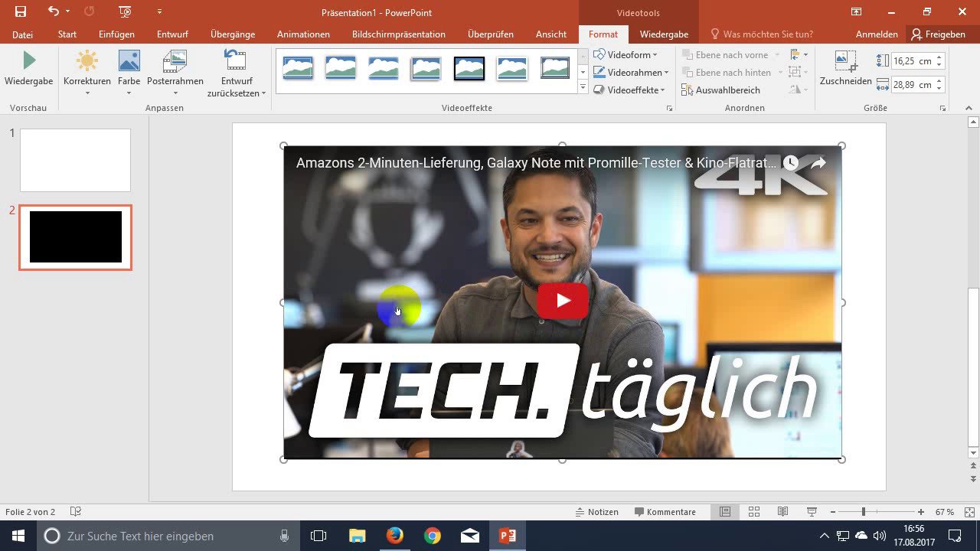
Task: Switch to reading view icon
Action: [x=783, y=512]
